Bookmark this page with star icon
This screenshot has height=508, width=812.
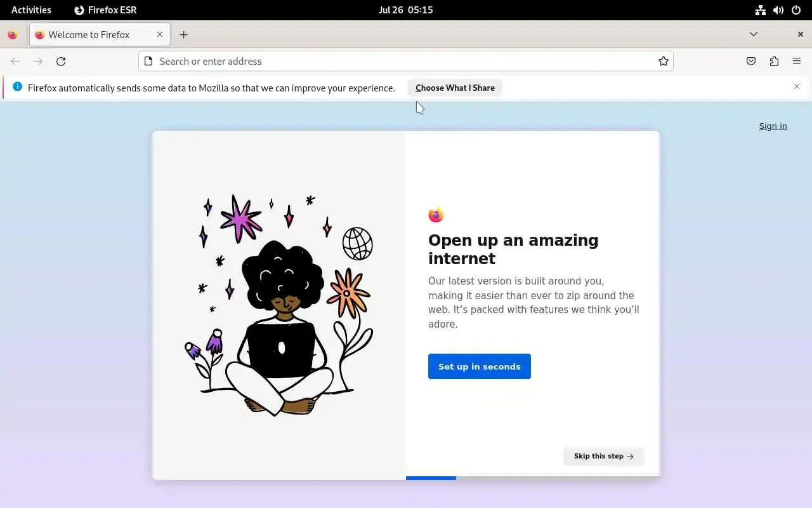[663, 62]
